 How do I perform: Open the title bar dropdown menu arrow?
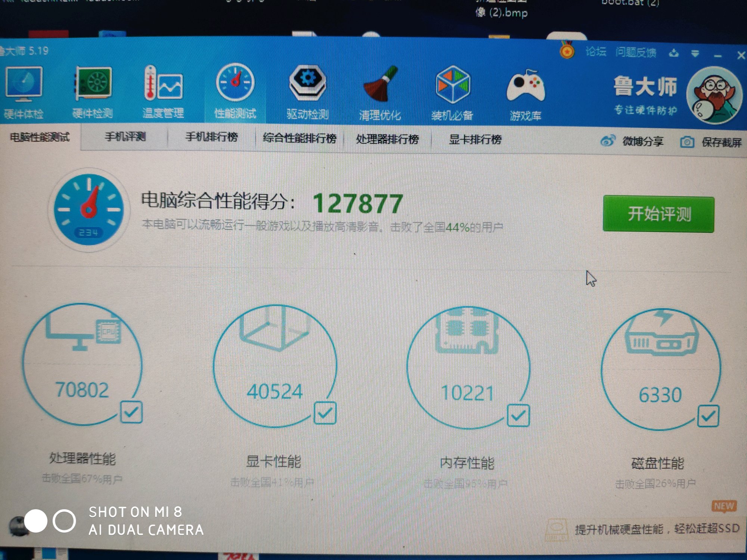pos(695,54)
